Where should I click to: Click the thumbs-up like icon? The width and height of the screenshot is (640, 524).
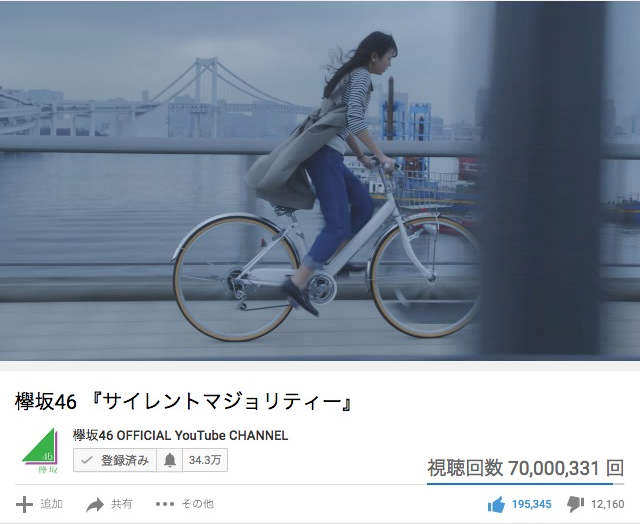[x=496, y=505]
